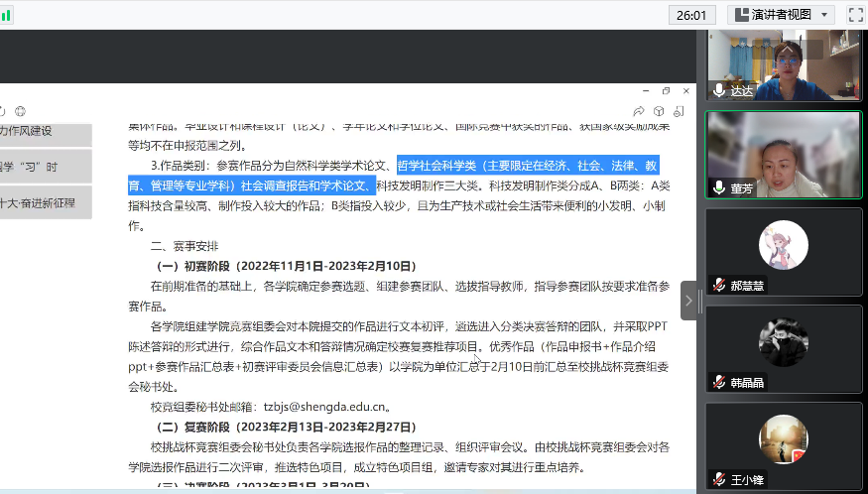Click the divider handle beside the video panel
Image resolution: width=868 pixels, height=494 pixels.
(700, 300)
